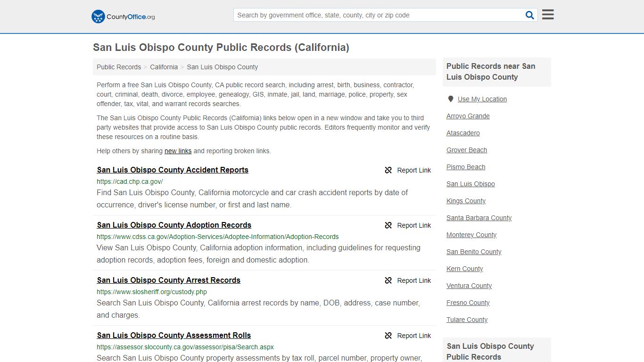Click broken-link icon beside Accident Reports
The height and width of the screenshot is (362, 644).
pos(388,170)
